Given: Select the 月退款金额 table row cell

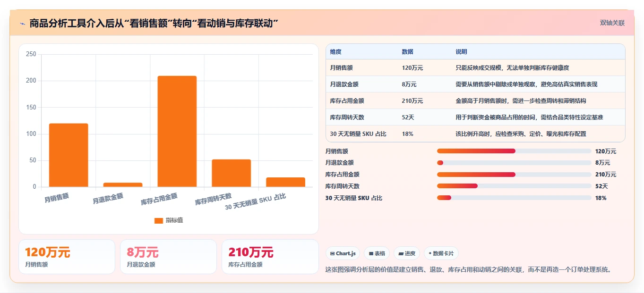Looking at the screenshot, I should click(x=344, y=84).
